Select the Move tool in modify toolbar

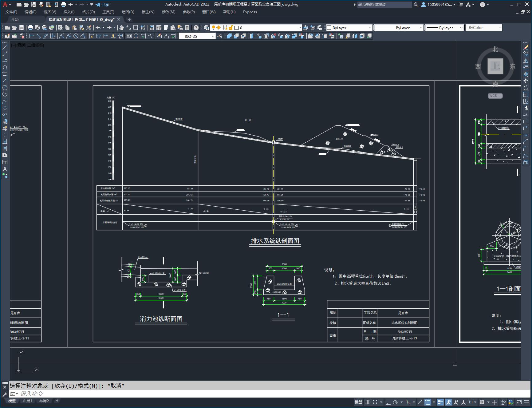pos(526,81)
